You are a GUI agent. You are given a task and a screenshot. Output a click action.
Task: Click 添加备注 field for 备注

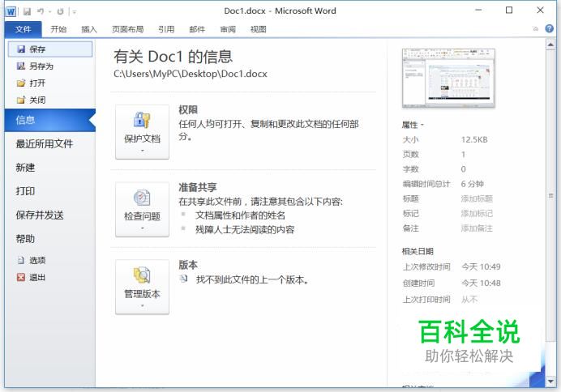477,228
